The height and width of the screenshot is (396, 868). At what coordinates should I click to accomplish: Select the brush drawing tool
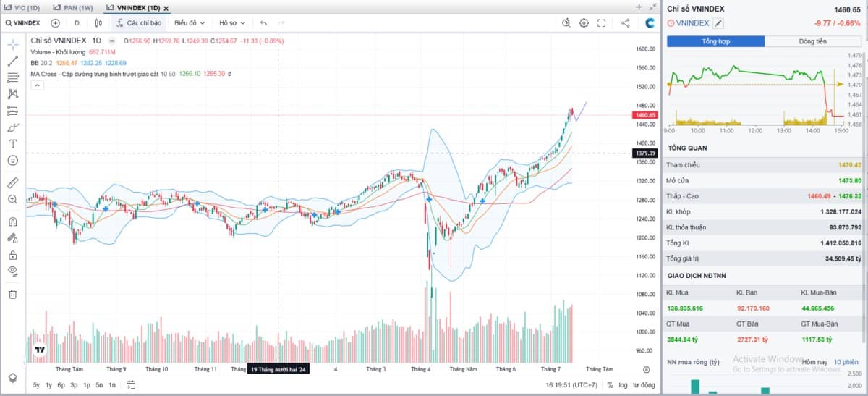click(12, 127)
